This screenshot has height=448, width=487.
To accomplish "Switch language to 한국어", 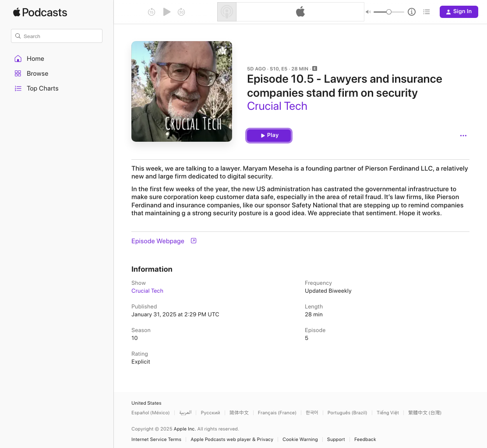I will click(x=312, y=413).
